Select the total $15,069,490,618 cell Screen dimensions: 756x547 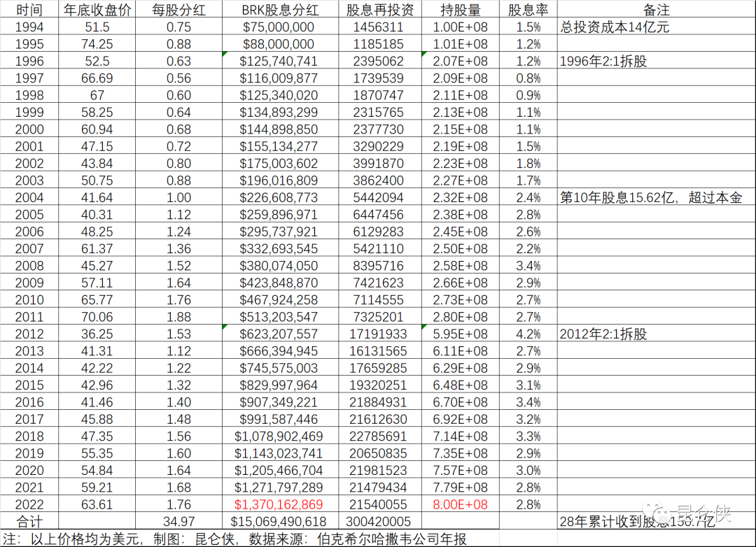click(279, 522)
